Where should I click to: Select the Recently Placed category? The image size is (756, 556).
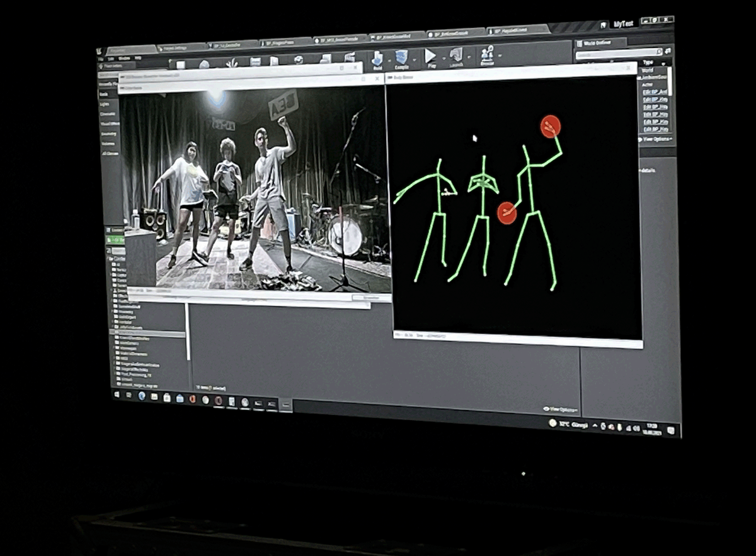tap(108, 84)
